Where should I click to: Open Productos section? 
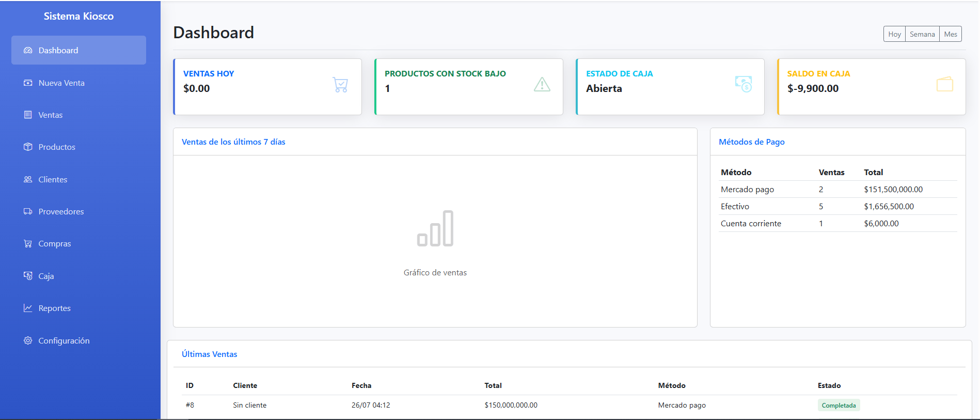[78, 147]
